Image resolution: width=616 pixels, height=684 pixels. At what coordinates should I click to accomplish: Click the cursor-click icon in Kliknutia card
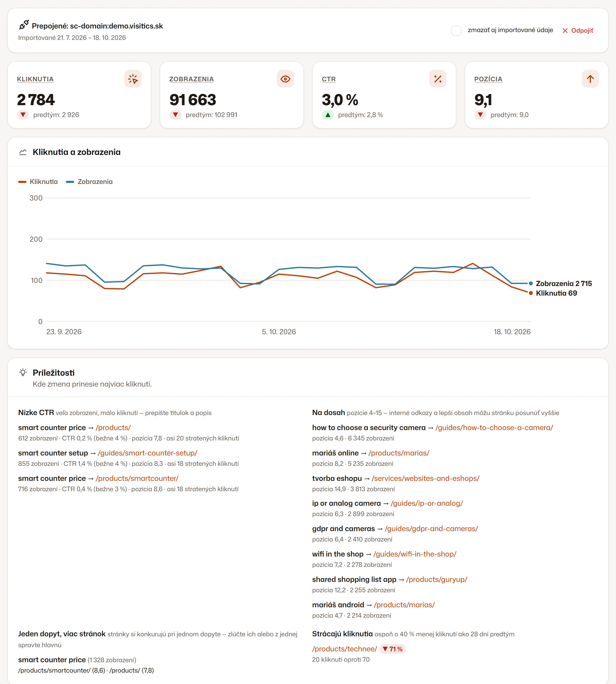point(133,79)
